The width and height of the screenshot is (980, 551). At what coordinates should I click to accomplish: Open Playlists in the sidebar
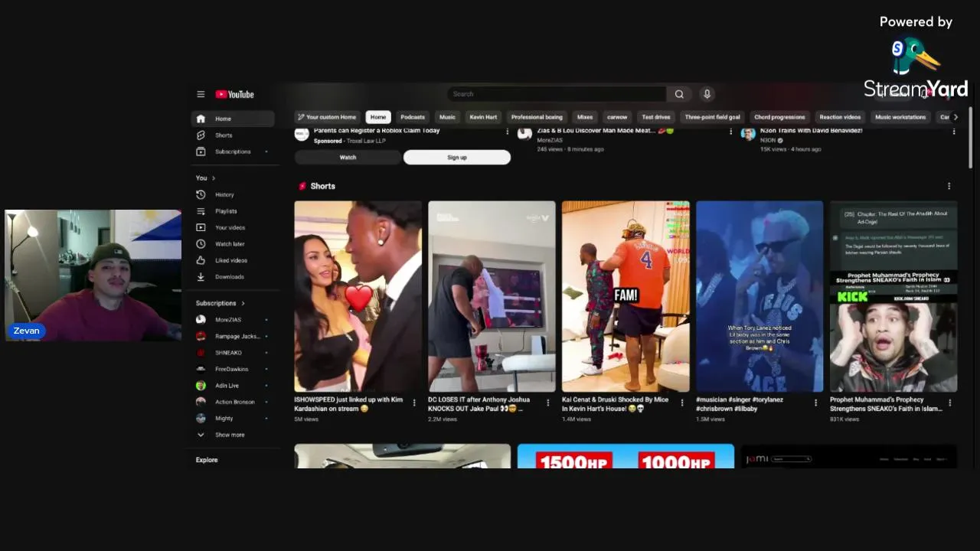(233, 211)
